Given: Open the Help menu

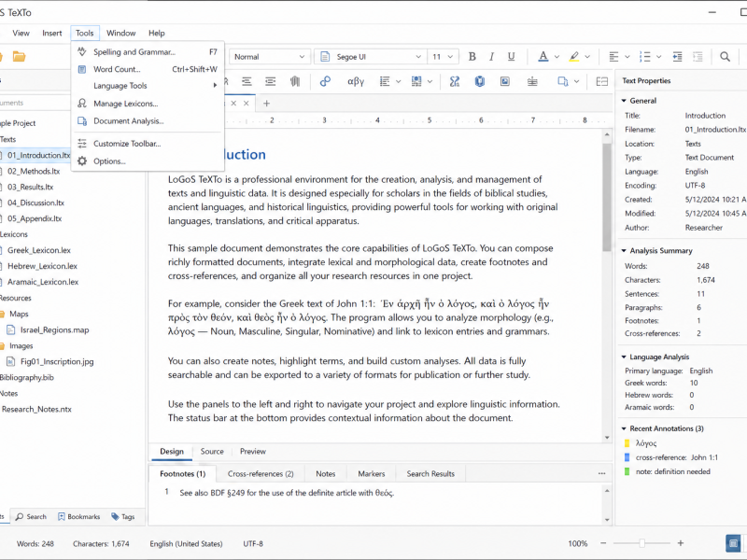Looking at the screenshot, I should [157, 33].
